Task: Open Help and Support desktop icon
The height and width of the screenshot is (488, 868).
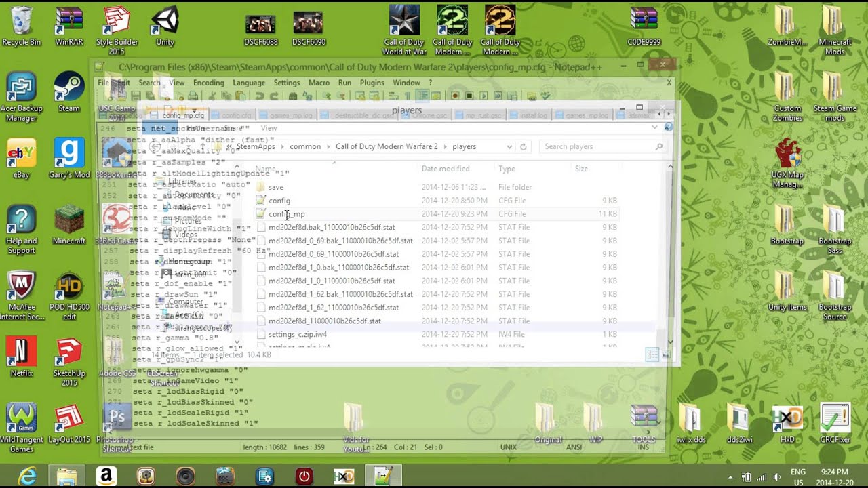Action: point(22,230)
